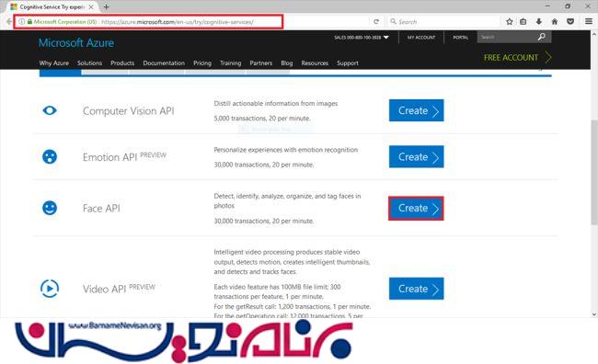
Task: Create the Face API
Action: point(417,208)
